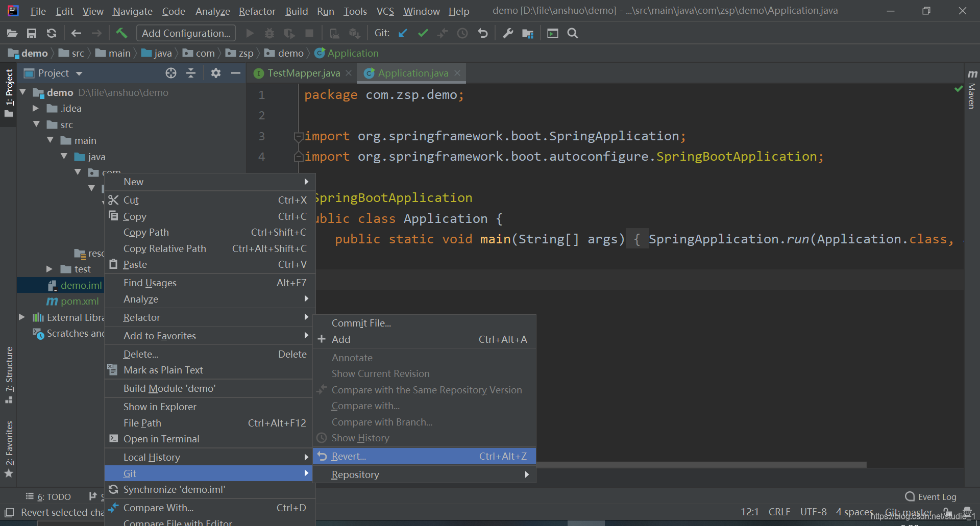Collapse the src folder arrow
This screenshot has width=980, height=526.
[36, 124]
